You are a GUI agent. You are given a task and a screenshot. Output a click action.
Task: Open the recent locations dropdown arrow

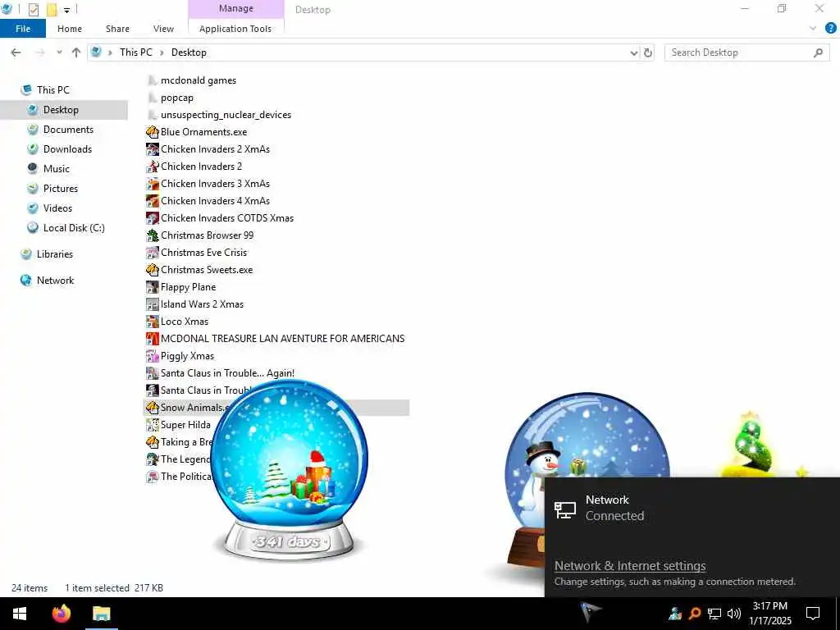(59, 52)
